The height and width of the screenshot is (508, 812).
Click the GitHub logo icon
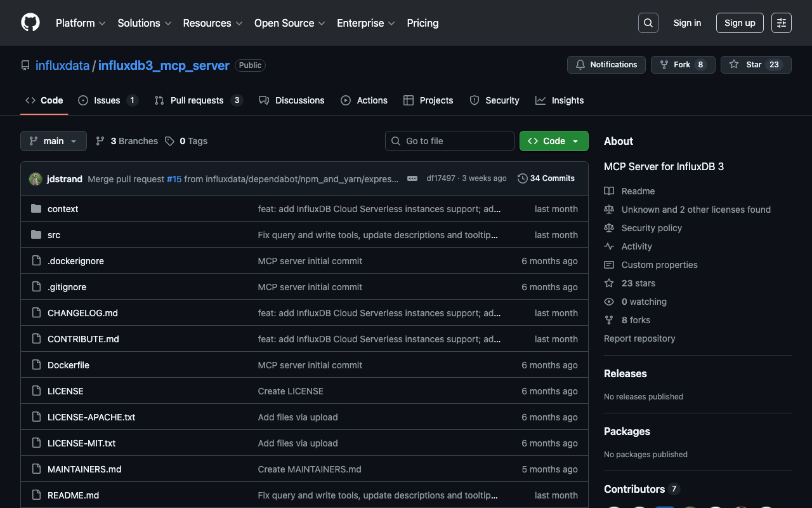coord(30,23)
